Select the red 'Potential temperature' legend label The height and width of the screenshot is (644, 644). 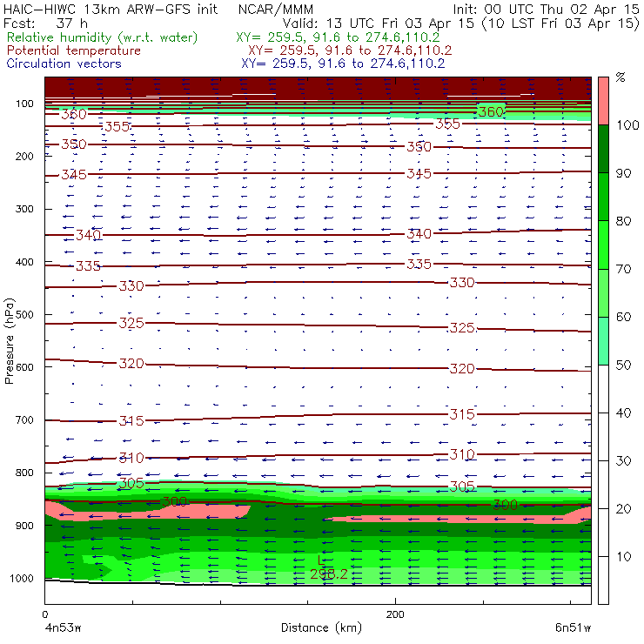[x=74, y=50]
